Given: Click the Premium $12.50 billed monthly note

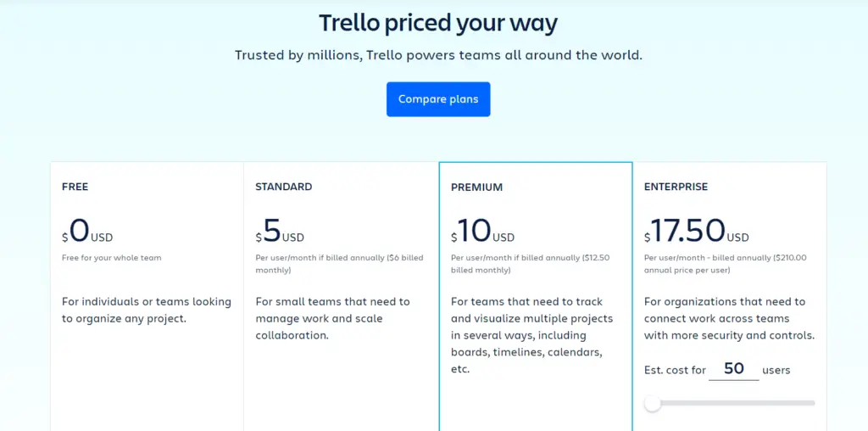Looking at the screenshot, I should point(531,264).
